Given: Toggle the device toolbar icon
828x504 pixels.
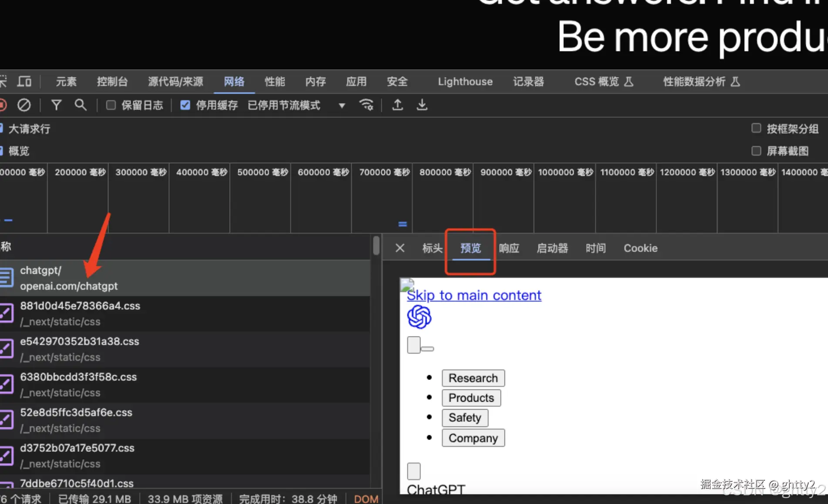Looking at the screenshot, I should point(24,81).
